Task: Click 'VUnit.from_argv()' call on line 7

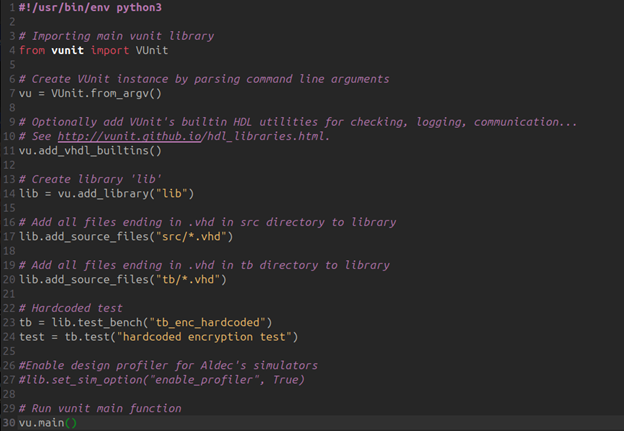Action: (x=106, y=94)
